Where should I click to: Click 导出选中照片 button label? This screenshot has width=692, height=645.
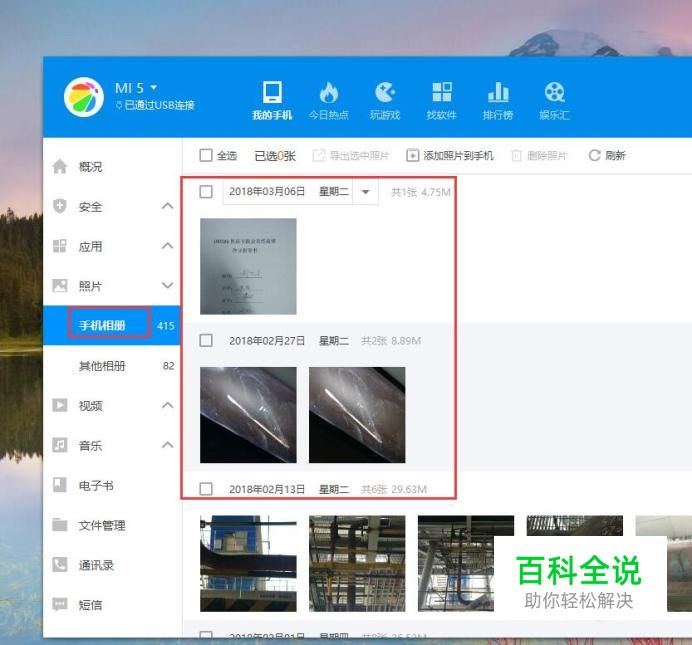point(359,155)
